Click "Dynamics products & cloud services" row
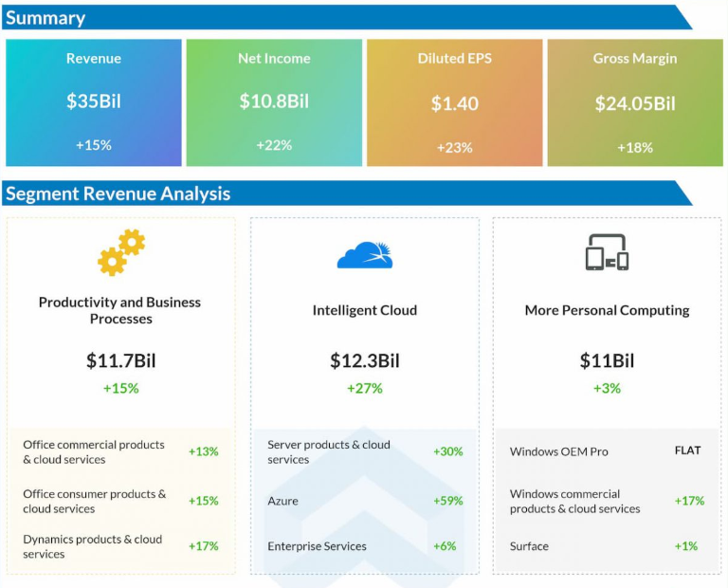Image resolution: width=728 pixels, height=588 pixels. [x=92, y=546]
